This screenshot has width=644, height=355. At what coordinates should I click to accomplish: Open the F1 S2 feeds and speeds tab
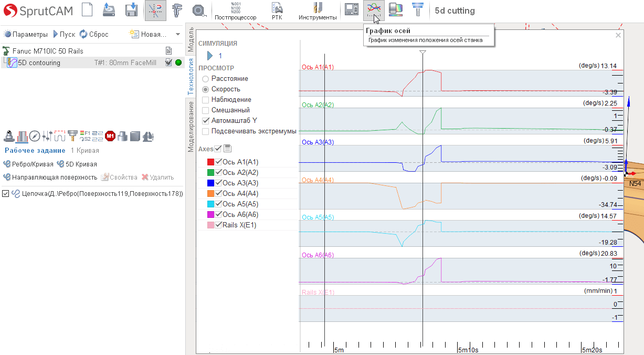pyautogui.click(x=85, y=136)
